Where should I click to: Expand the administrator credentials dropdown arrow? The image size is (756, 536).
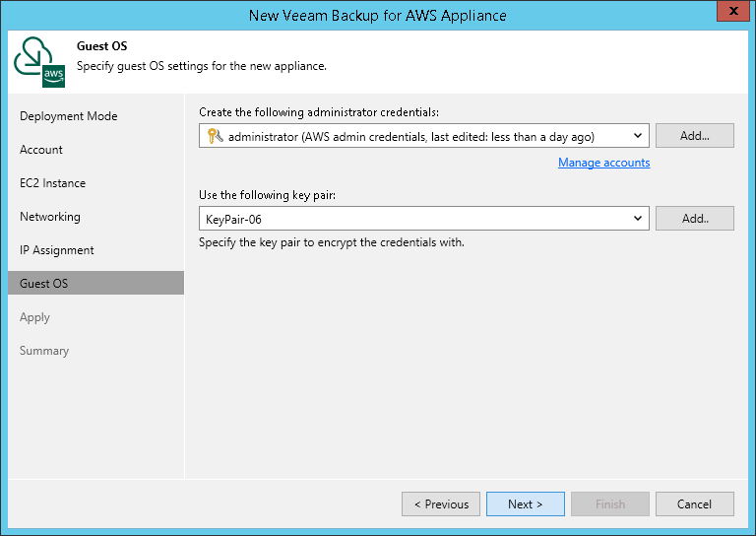[638, 136]
